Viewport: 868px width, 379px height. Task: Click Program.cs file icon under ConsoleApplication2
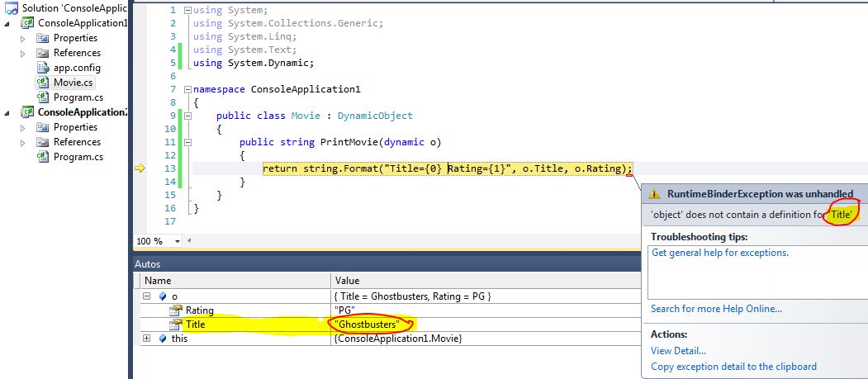(x=43, y=157)
